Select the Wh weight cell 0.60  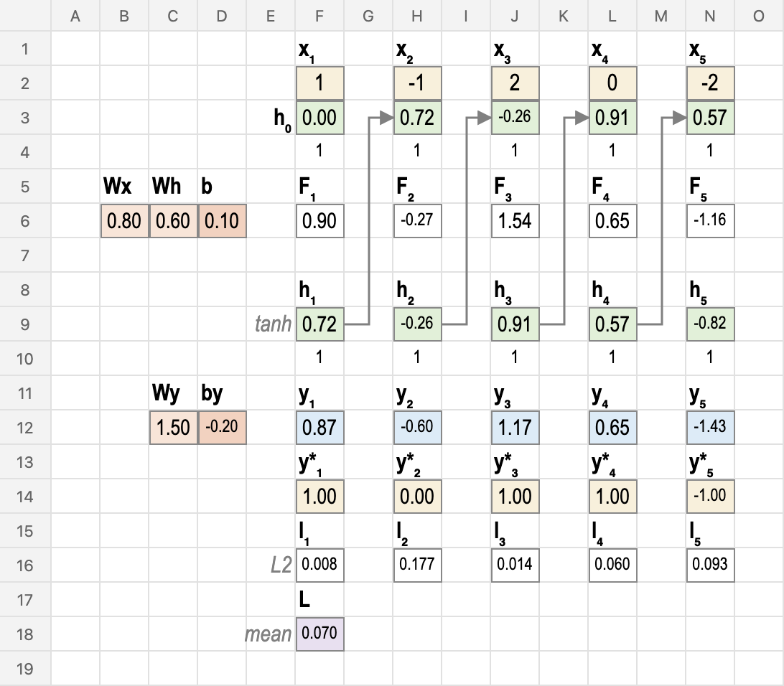coord(173,221)
